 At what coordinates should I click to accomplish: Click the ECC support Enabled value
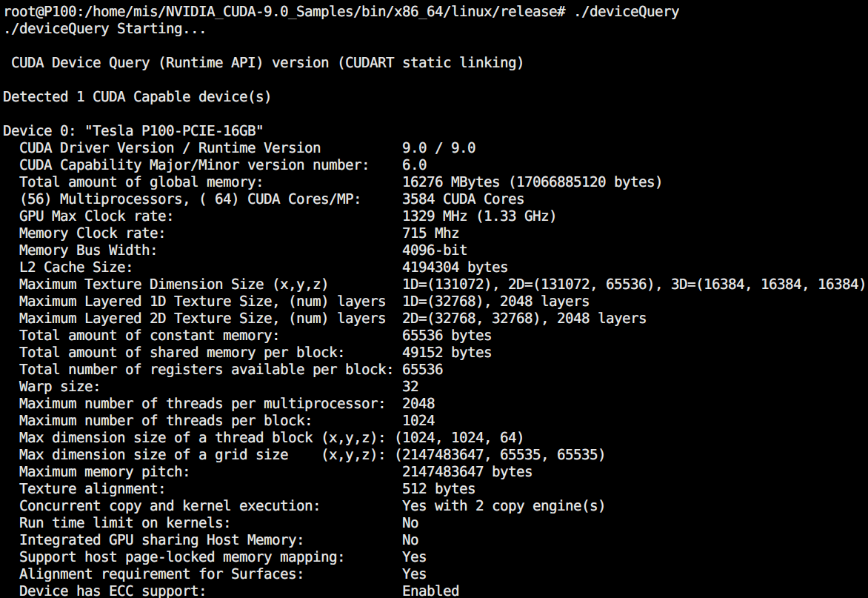(x=431, y=591)
